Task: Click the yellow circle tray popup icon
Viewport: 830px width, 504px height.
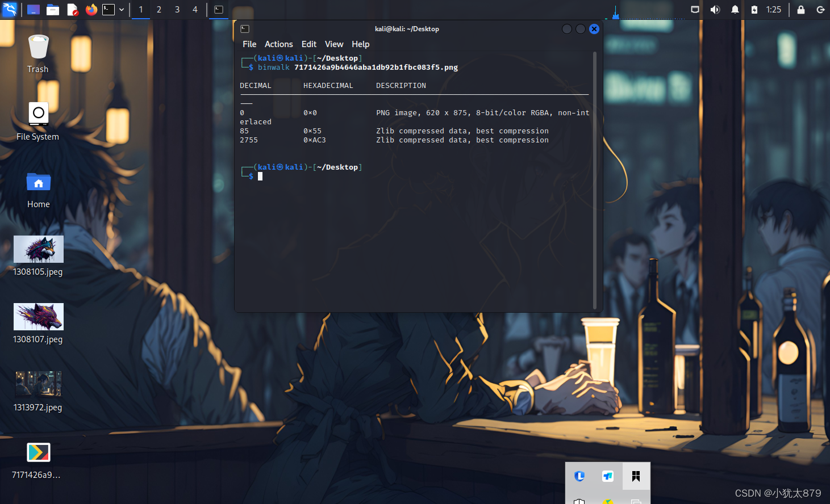Action: tap(608, 502)
